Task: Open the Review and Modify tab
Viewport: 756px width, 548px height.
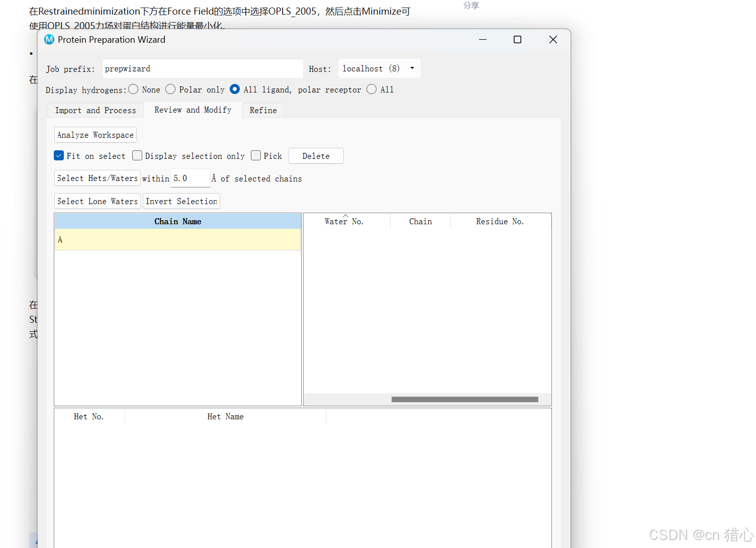Action: click(193, 110)
